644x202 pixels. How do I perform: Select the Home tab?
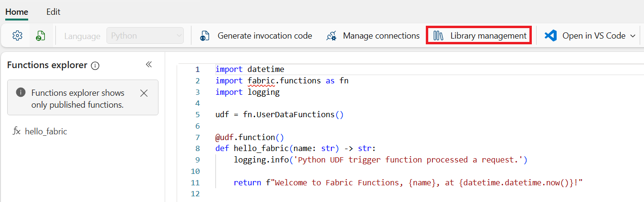tap(17, 12)
